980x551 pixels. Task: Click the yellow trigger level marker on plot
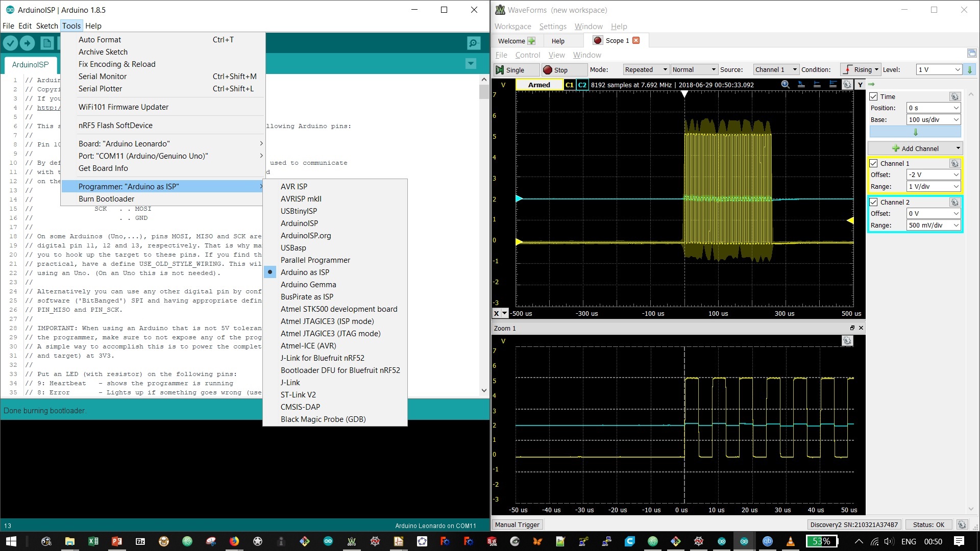click(x=850, y=220)
